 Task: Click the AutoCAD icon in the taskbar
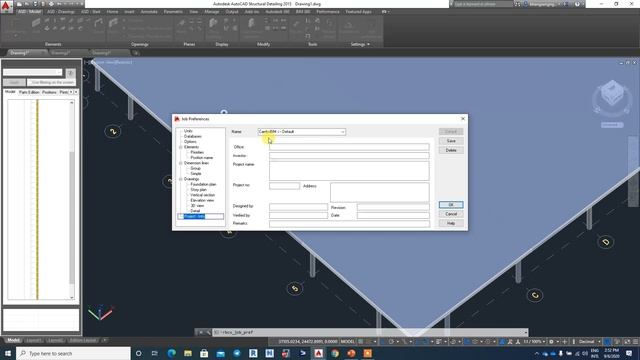pos(318,353)
